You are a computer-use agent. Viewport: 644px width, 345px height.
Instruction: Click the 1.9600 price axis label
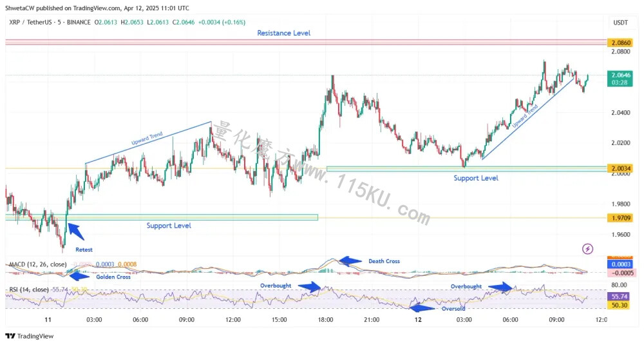[x=621, y=234]
